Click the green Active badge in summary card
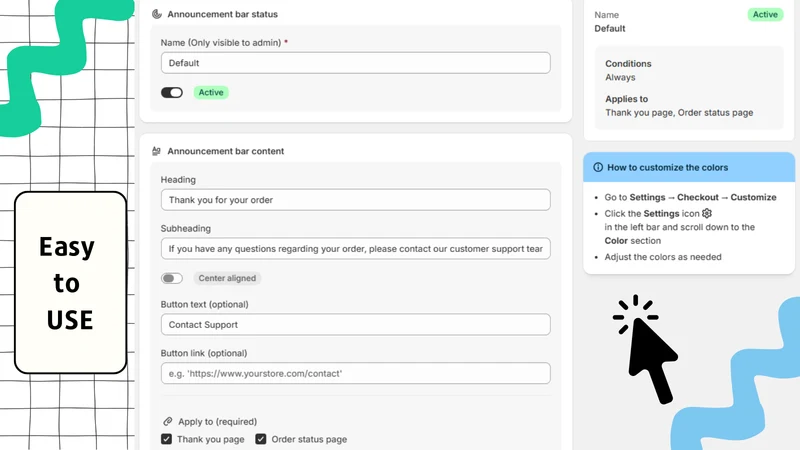Screen dimensions: 800x450 [765, 14]
